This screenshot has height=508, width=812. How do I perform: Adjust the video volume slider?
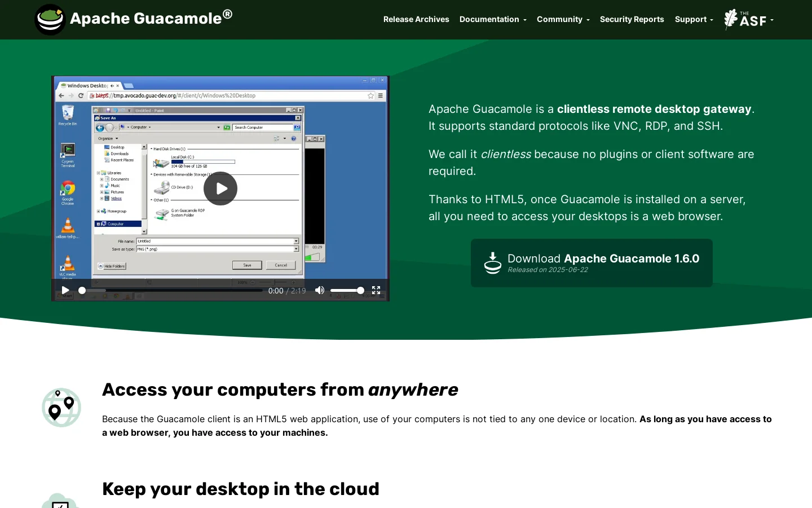coord(347,290)
